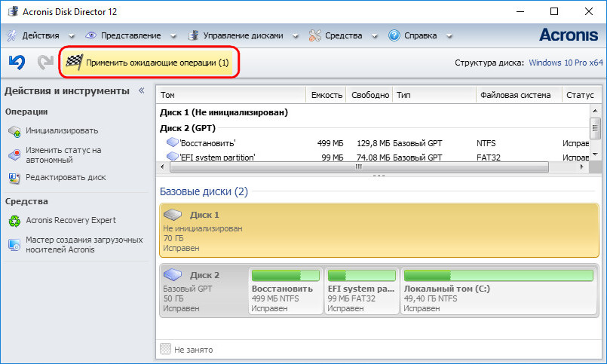The height and width of the screenshot is (364, 607).
Task: Apply pending operations (1)
Action: [x=149, y=63]
